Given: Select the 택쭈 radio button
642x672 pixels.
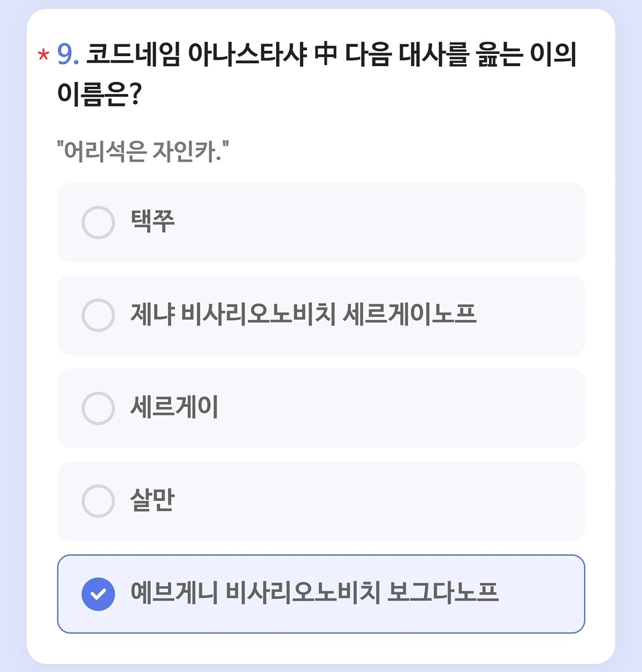Looking at the screenshot, I should click(x=98, y=222).
